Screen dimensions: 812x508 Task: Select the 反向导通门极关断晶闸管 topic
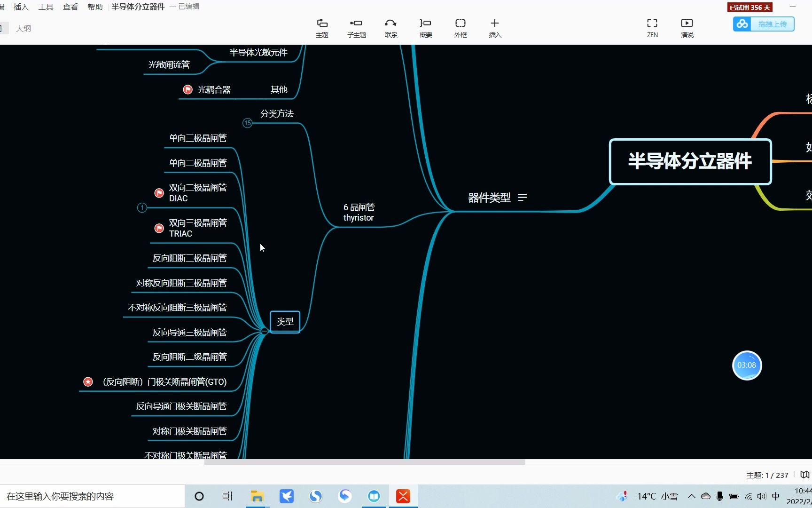click(181, 406)
